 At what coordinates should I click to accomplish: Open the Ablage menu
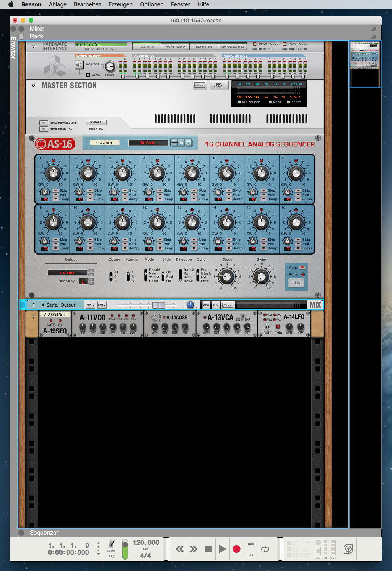pyautogui.click(x=57, y=4)
